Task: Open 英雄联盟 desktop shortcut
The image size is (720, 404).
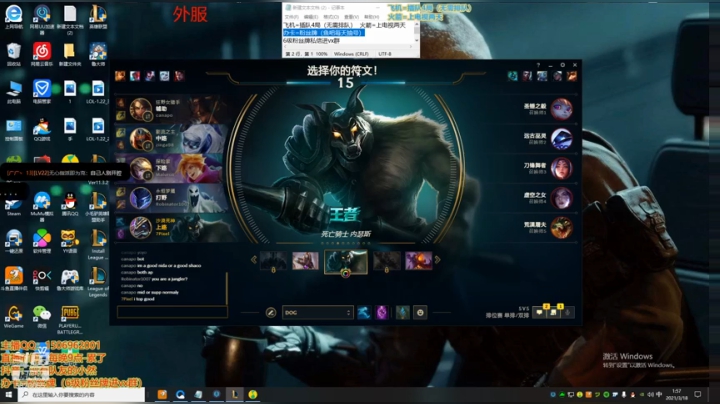Action: tap(98, 17)
